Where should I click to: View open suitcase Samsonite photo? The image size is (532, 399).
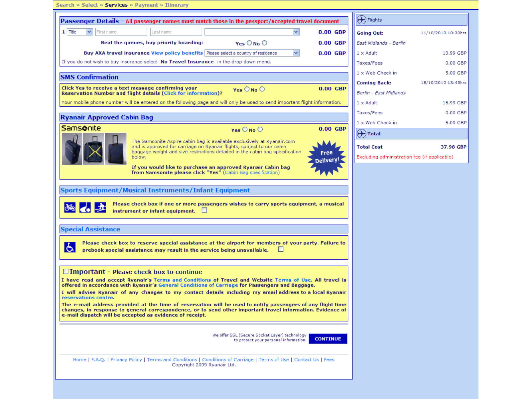(x=94, y=149)
